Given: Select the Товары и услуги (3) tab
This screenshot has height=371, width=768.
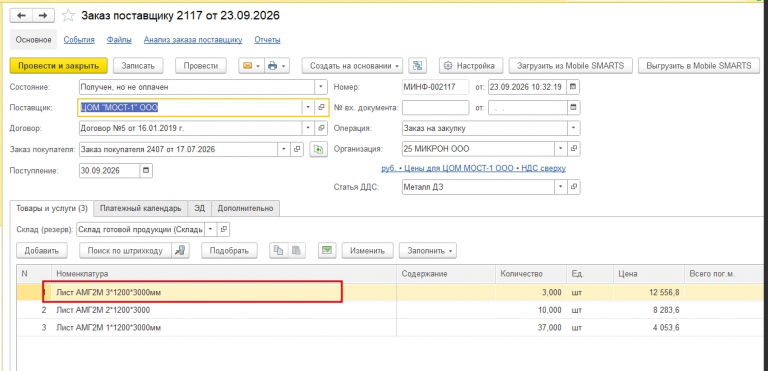Looking at the screenshot, I should (x=51, y=208).
